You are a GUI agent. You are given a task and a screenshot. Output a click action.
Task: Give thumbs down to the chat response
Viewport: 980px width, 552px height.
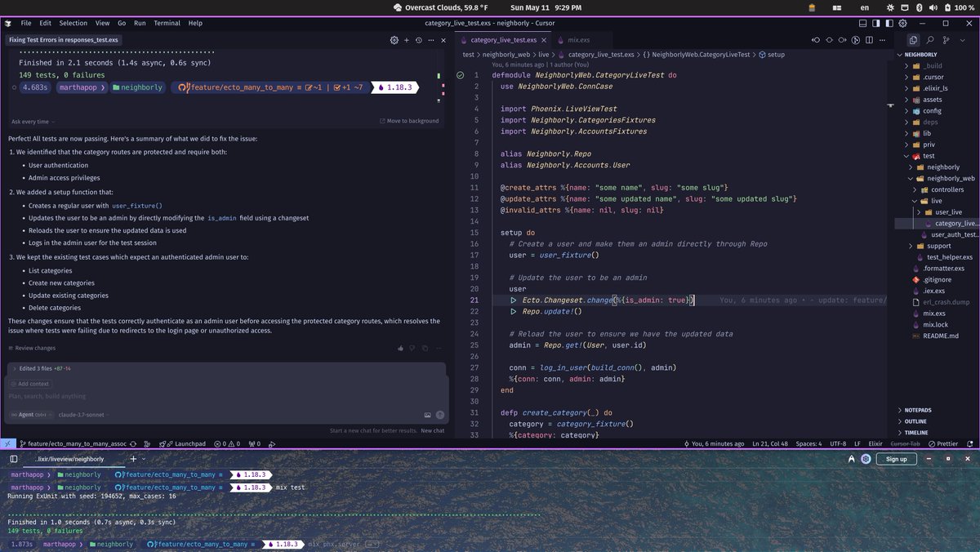413,348
